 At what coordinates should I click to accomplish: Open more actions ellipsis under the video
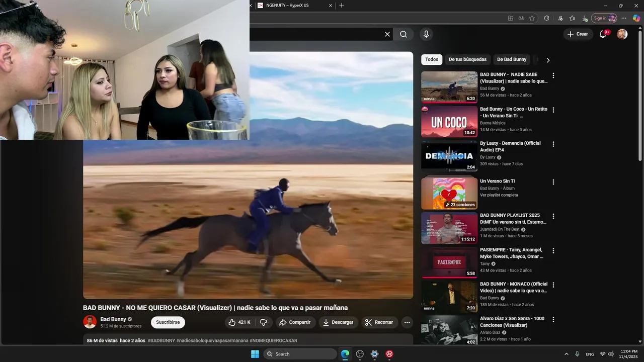pos(407,322)
